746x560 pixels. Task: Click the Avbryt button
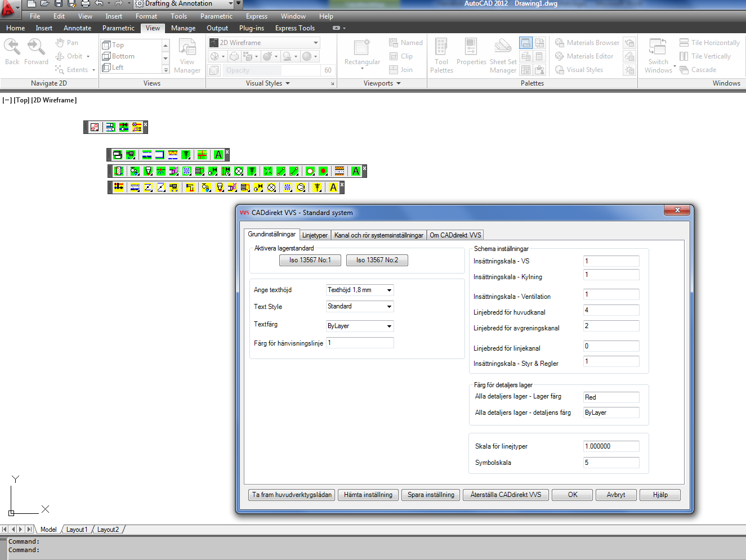616,495
